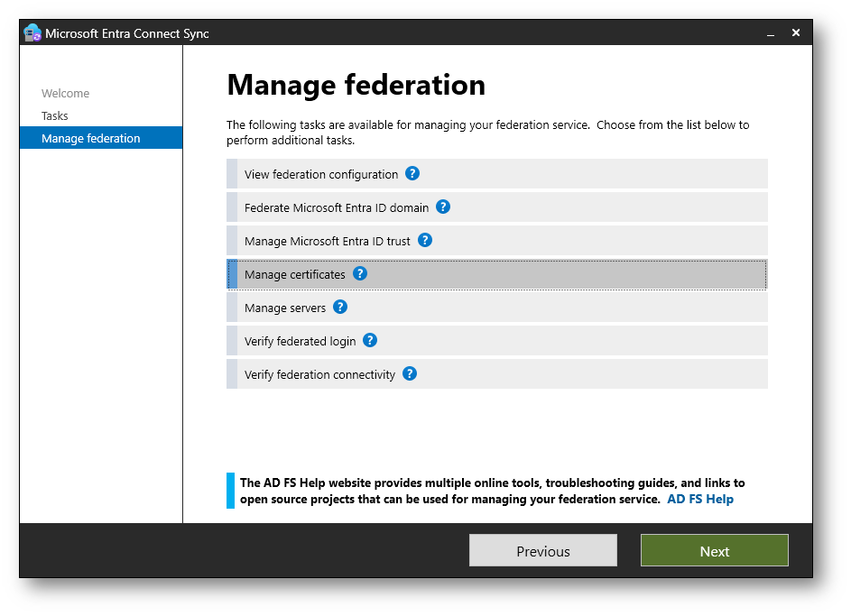Screen dimensions: 851x616
Task: Show help tooltip for Manage servers
Action: tap(340, 307)
